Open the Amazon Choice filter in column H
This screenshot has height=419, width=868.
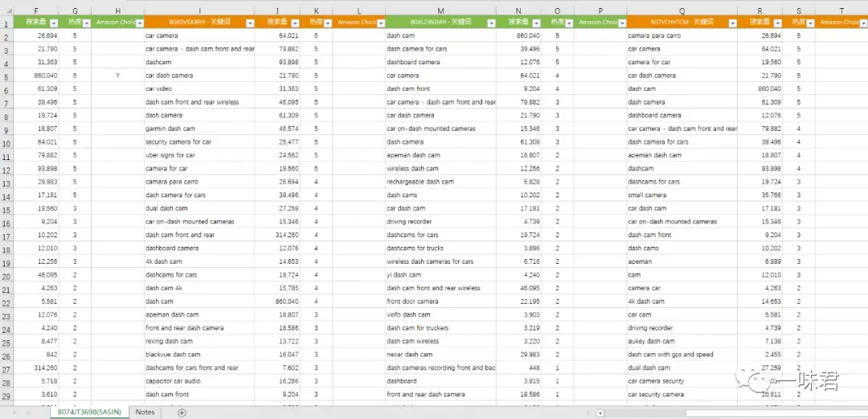coord(140,23)
